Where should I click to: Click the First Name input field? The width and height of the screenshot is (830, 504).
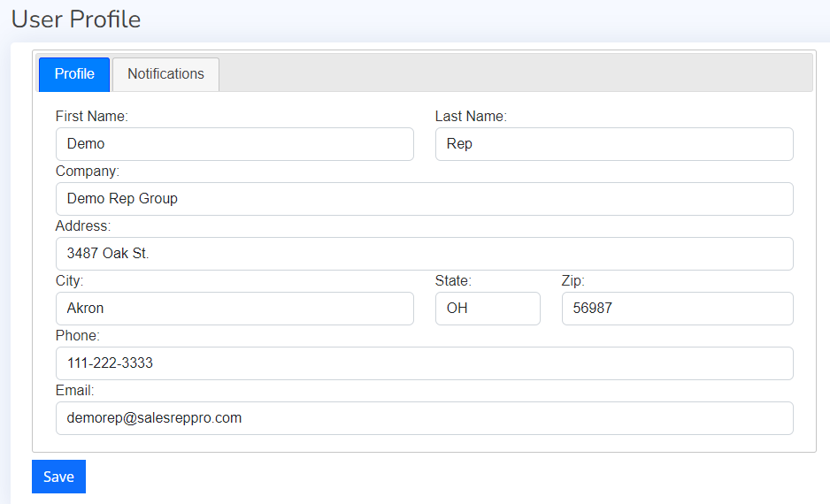[234, 144]
